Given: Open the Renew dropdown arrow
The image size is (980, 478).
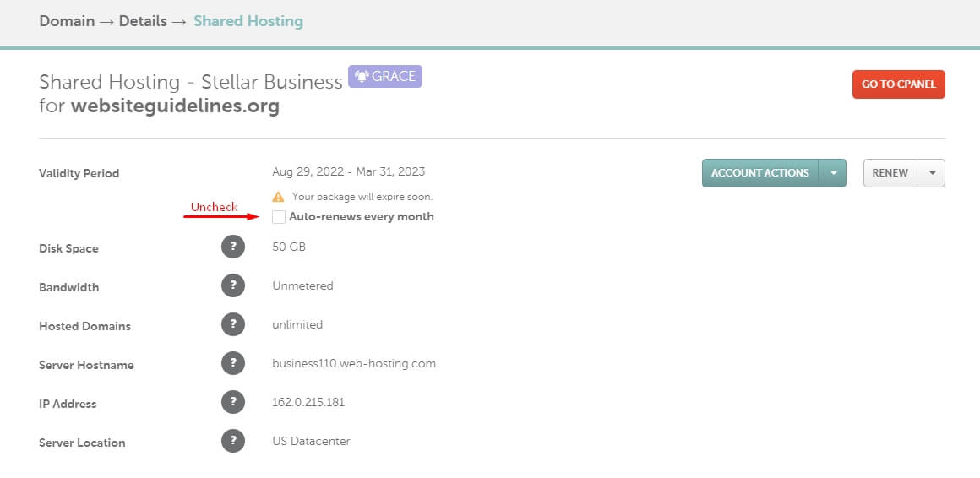Looking at the screenshot, I should pos(932,173).
